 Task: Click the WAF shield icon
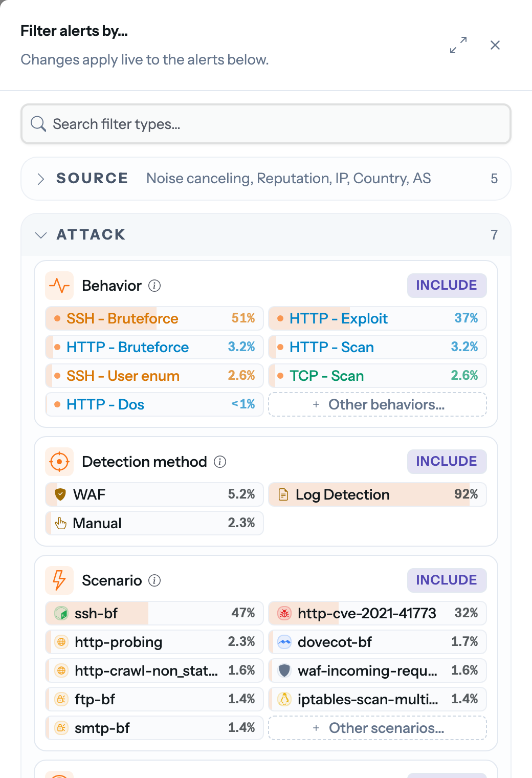[x=60, y=494]
